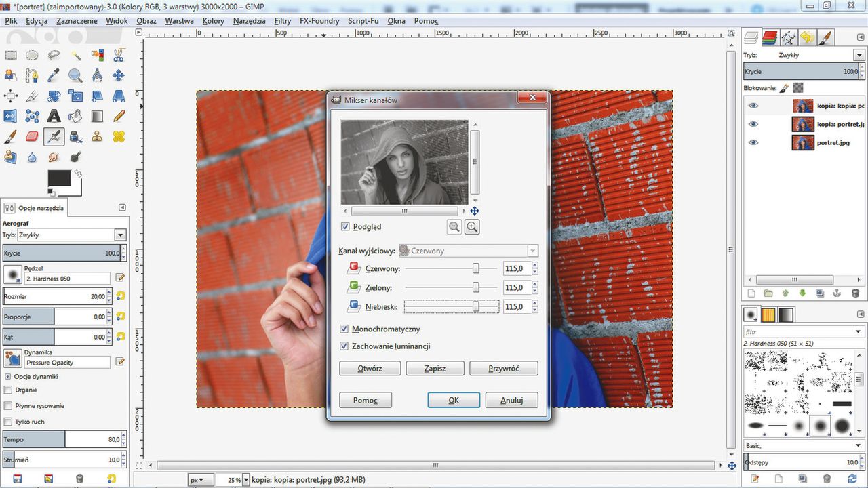The width and height of the screenshot is (868, 488).
Task: Expand Opcje dynamiki section
Action: 8,376
